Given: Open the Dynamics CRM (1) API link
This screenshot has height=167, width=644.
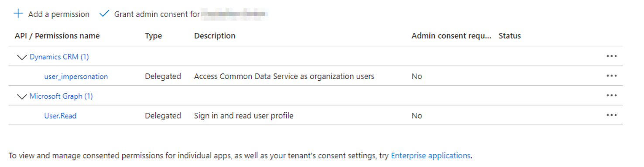Looking at the screenshot, I should click(59, 57).
